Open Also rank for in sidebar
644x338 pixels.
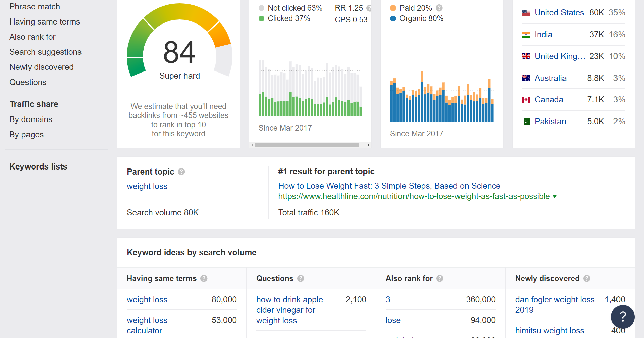(32, 37)
